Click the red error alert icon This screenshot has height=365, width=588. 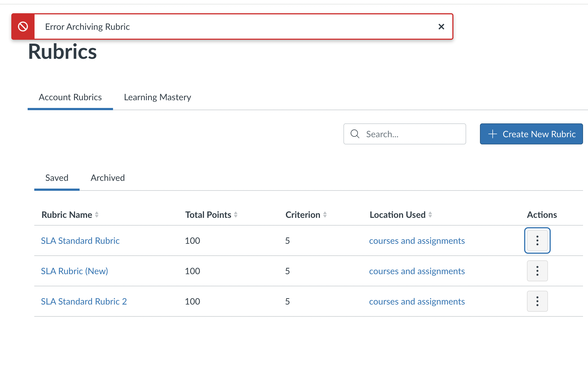point(23,27)
